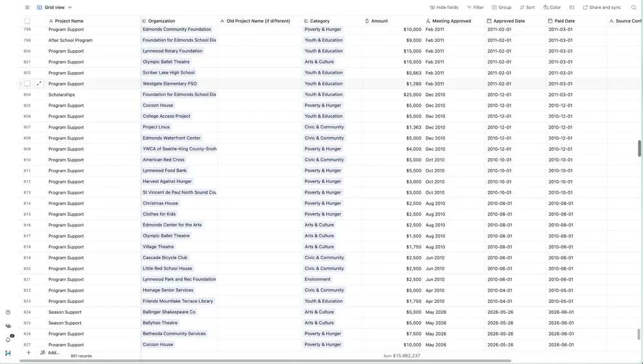Click the Category column header icon

305,21
